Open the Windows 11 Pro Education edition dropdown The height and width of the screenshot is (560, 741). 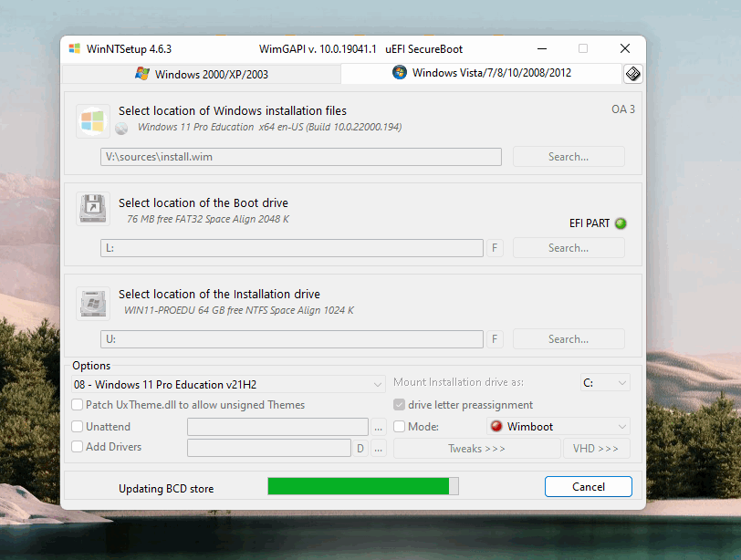coord(228,384)
